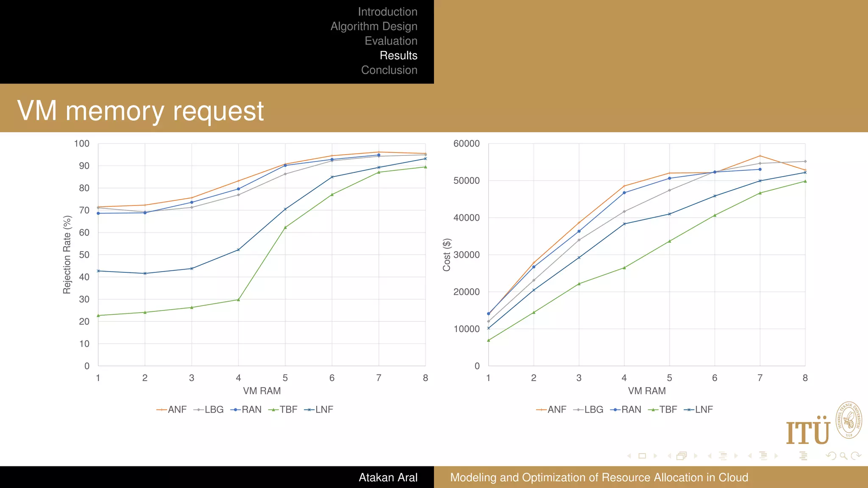Click the 'VM memory request' slide title
Image resolution: width=868 pixels, height=488 pixels.
tap(140, 111)
